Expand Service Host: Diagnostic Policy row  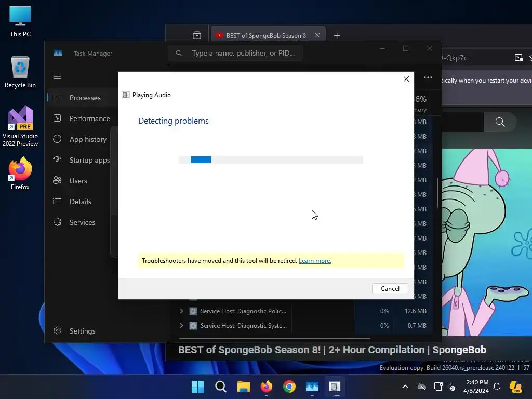coord(181,311)
